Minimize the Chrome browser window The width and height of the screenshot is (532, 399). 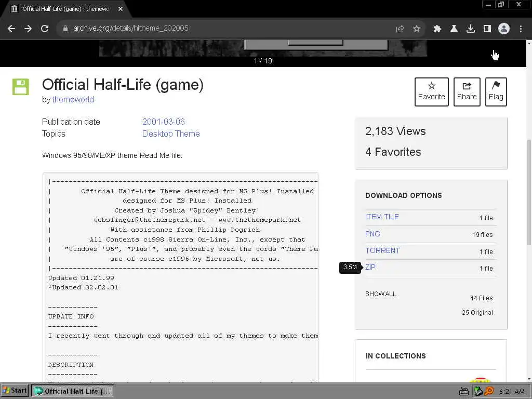[488, 5]
